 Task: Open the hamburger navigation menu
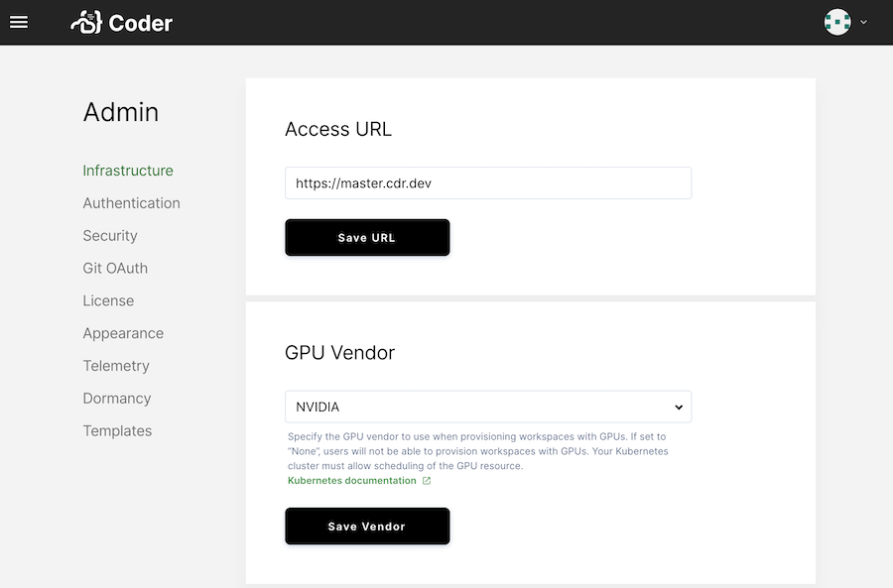(19, 22)
